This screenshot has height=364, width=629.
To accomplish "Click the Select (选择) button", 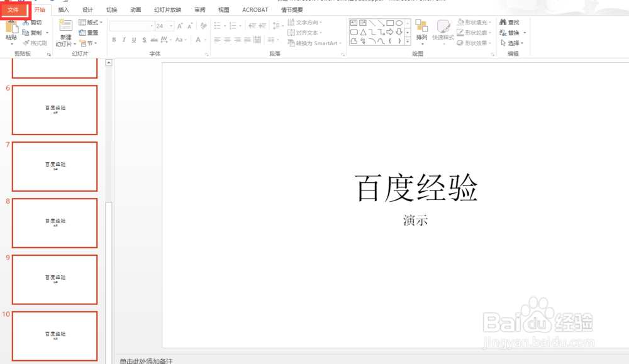I will tap(512, 43).
